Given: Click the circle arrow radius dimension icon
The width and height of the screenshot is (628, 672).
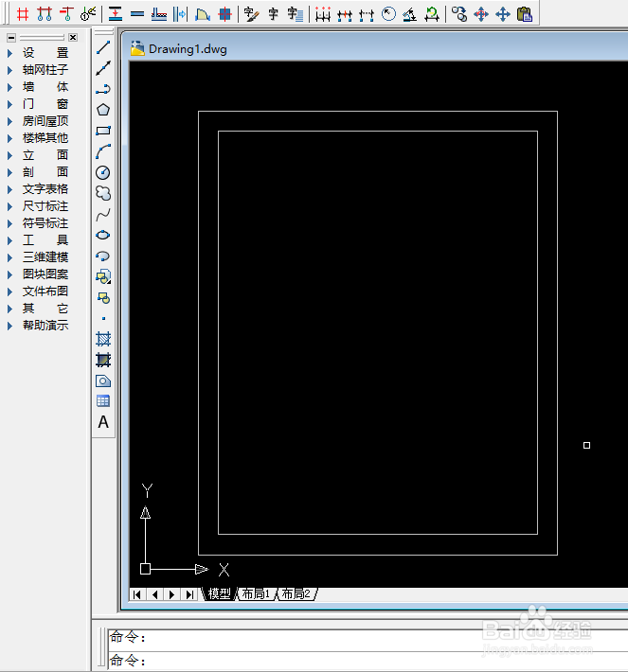Looking at the screenshot, I should point(388,14).
